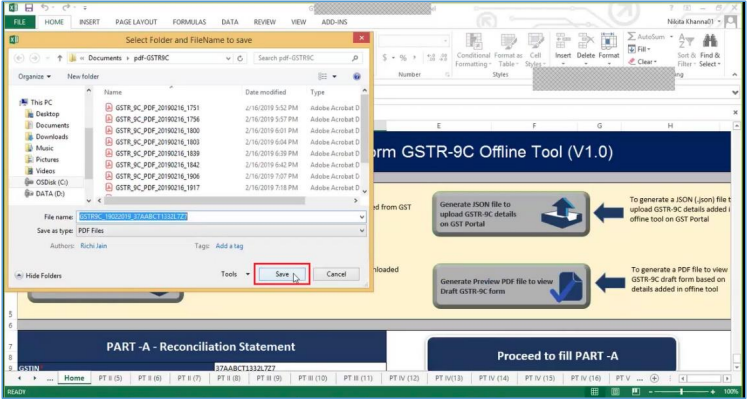
Task: Open the File name dropdown arrow
Action: click(x=363, y=217)
